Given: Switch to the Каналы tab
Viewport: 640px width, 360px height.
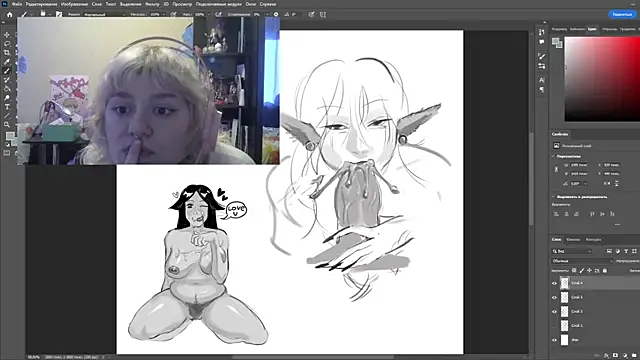Looking at the screenshot, I should point(573,240).
